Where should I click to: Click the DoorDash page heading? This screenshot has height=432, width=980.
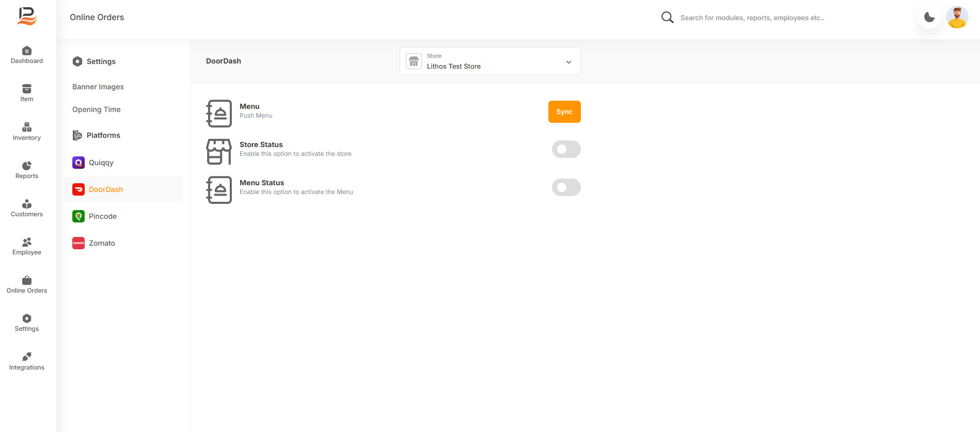(224, 61)
